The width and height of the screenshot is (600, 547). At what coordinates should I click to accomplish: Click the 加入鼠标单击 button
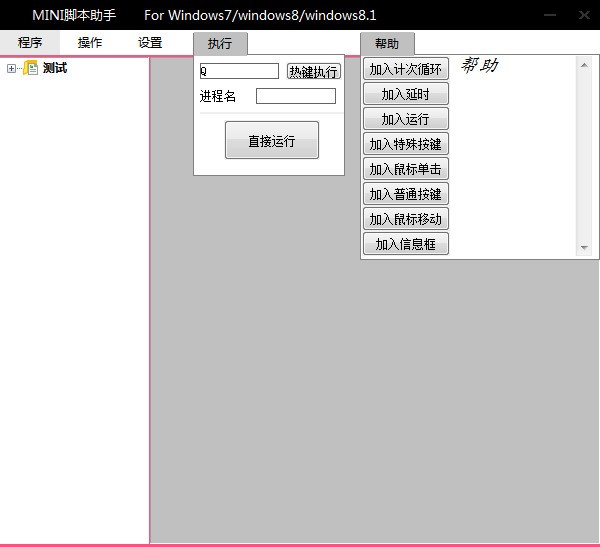click(405, 169)
